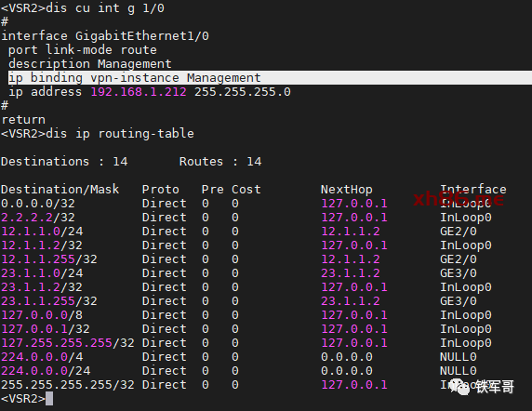
Task: Click destination 12.1.1.255/32
Action: coord(49,259)
